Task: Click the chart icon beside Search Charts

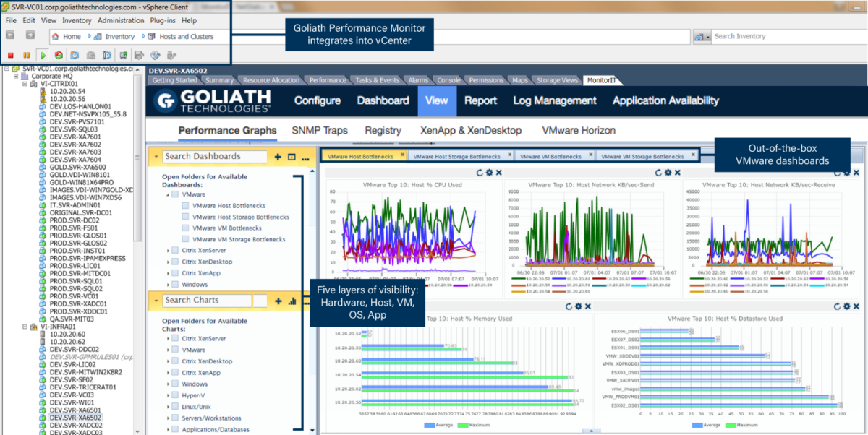Action: (x=292, y=301)
